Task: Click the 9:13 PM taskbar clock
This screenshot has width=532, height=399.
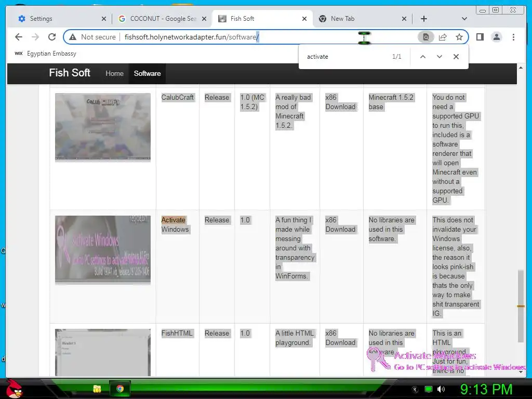Action: point(486,389)
